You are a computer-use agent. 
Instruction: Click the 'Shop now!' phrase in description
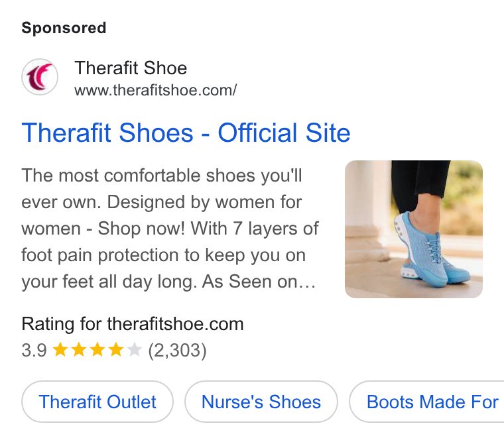pyautogui.click(x=141, y=229)
